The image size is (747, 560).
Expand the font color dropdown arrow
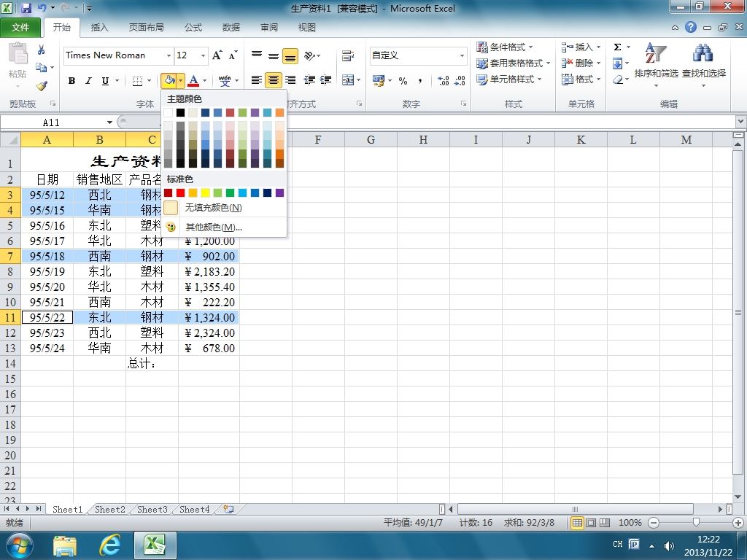205,81
